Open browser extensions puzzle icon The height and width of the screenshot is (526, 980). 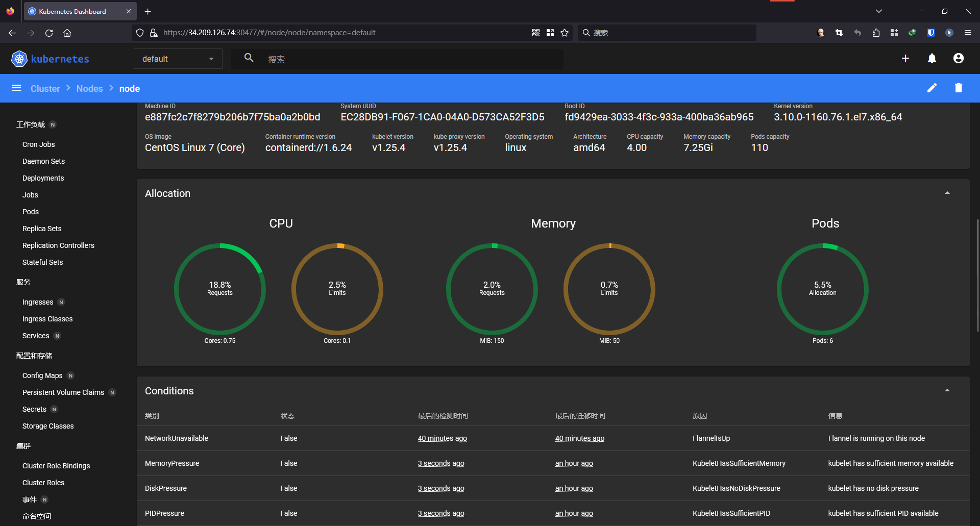[876, 33]
